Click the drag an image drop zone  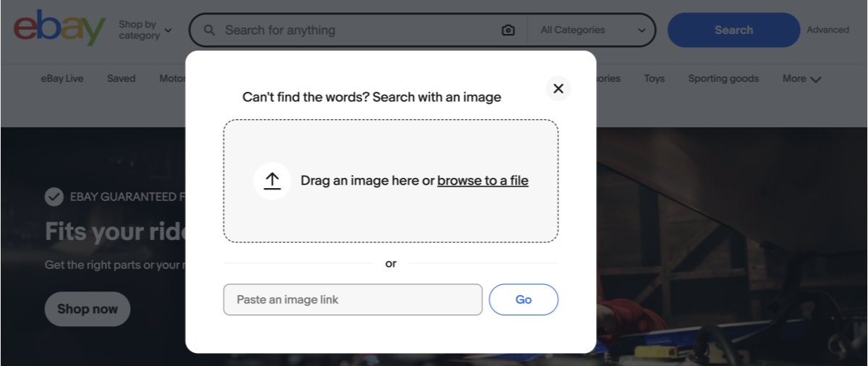coord(391,181)
